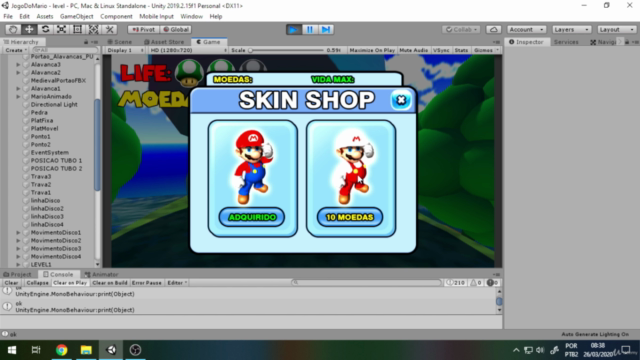Open Chrome from taskbar
The width and height of the screenshot is (640, 360).
click(x=62, y=350)
